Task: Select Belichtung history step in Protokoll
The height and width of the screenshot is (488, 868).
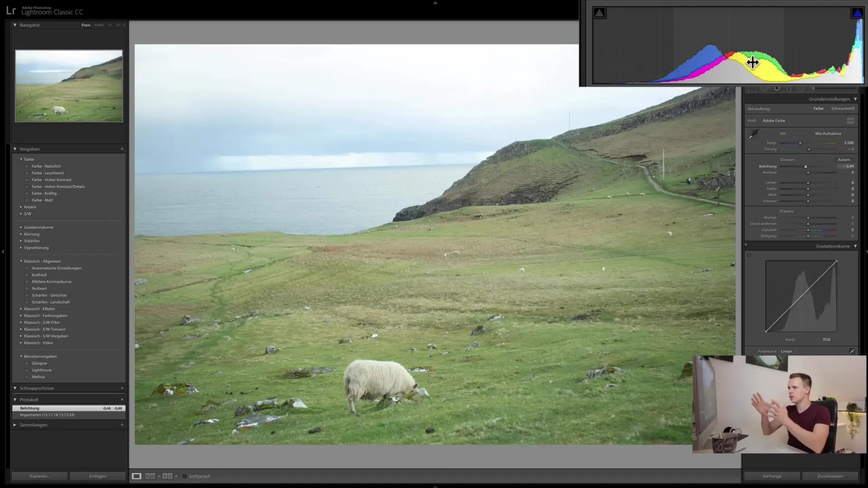Action: pyautogui.click(x=69, y=408)
